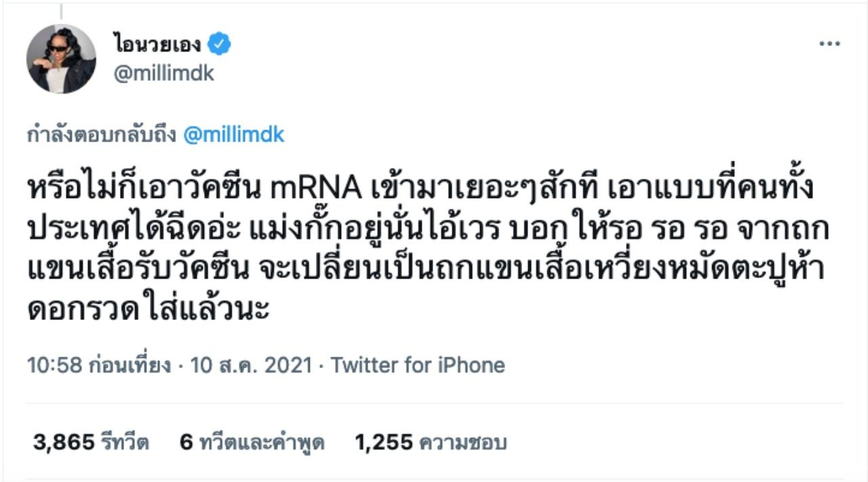The width and height of the screenshot is (868, 482).
Task: Click the number 3,865 in the retweet stat
Action: coord(63,443)
